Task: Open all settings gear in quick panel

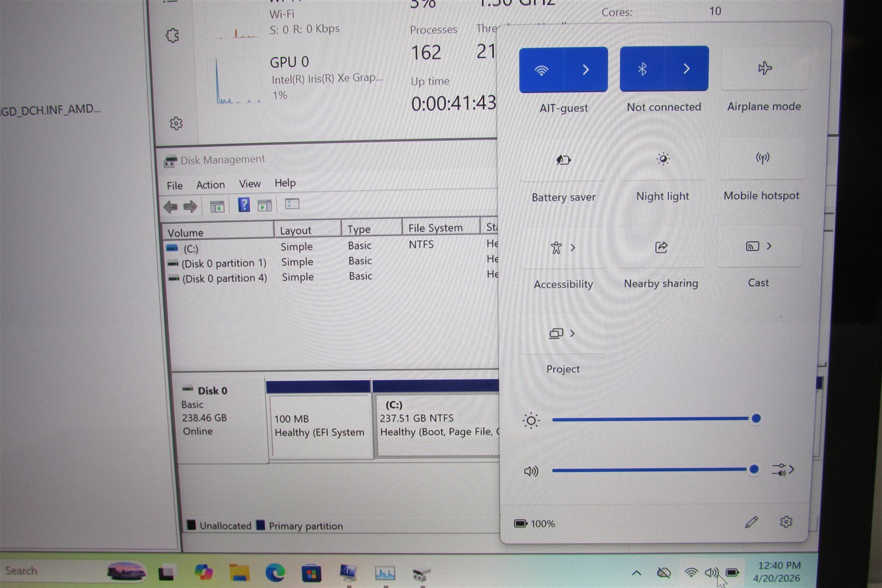Action: (x=786, y=521)
